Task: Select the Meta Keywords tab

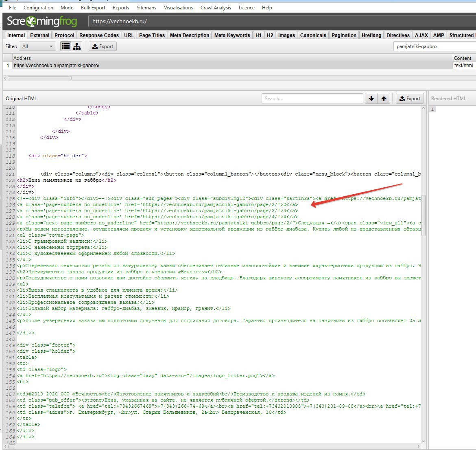Action: [232, 35]
